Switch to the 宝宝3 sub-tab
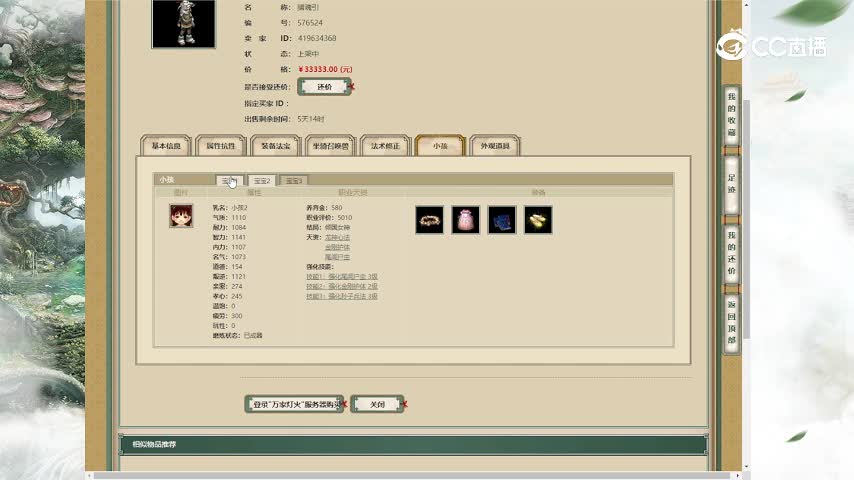 coord(294,180)
